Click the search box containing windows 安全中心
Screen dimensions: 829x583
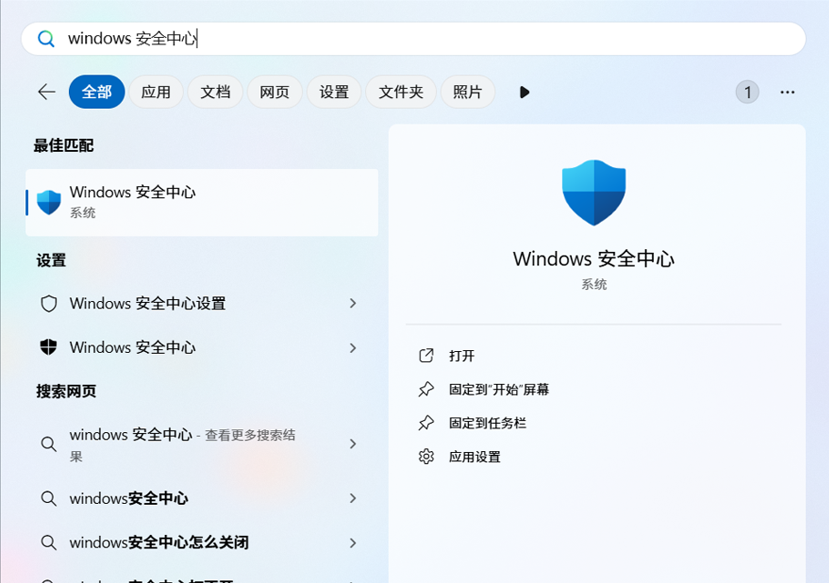(413, 39)
